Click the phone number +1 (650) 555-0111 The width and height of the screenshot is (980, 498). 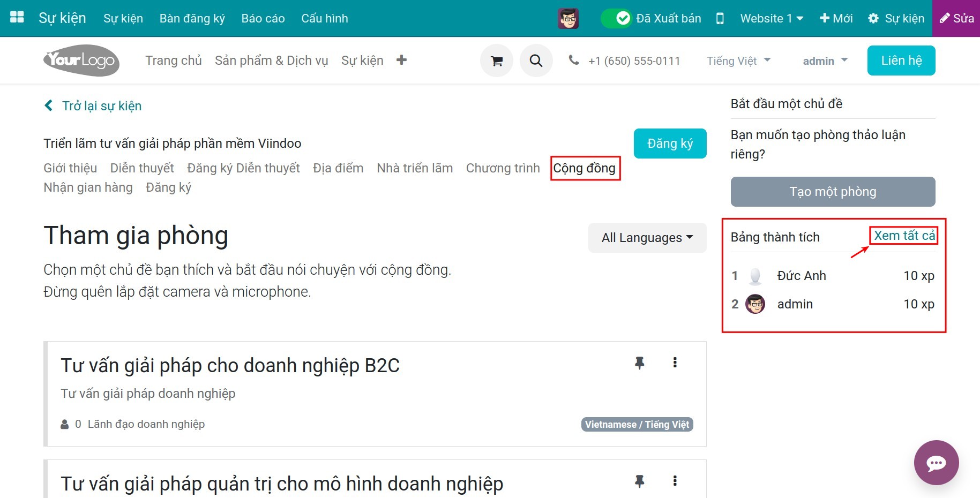(x=634, y=61)
